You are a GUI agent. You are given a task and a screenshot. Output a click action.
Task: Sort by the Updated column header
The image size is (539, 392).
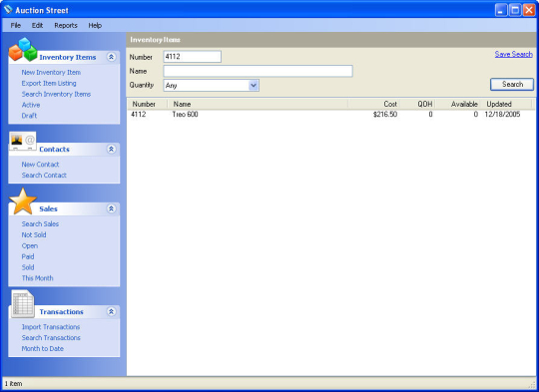tap(507, 104)
